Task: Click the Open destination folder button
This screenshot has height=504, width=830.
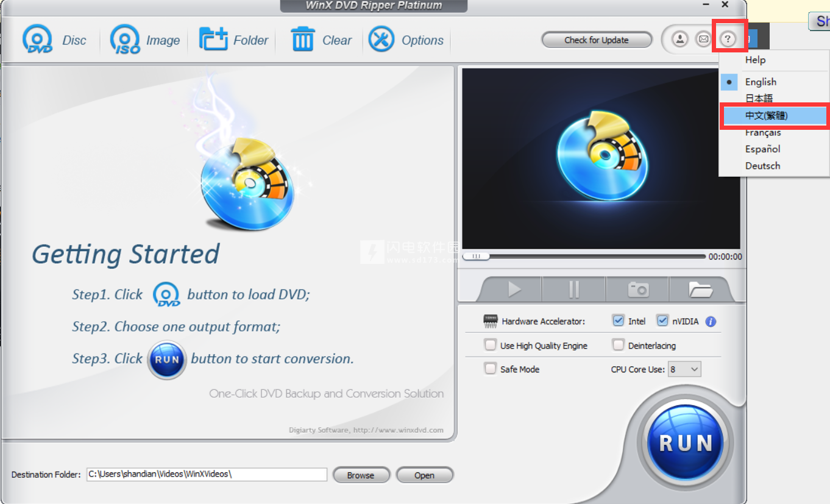Action: coord(424,475)
